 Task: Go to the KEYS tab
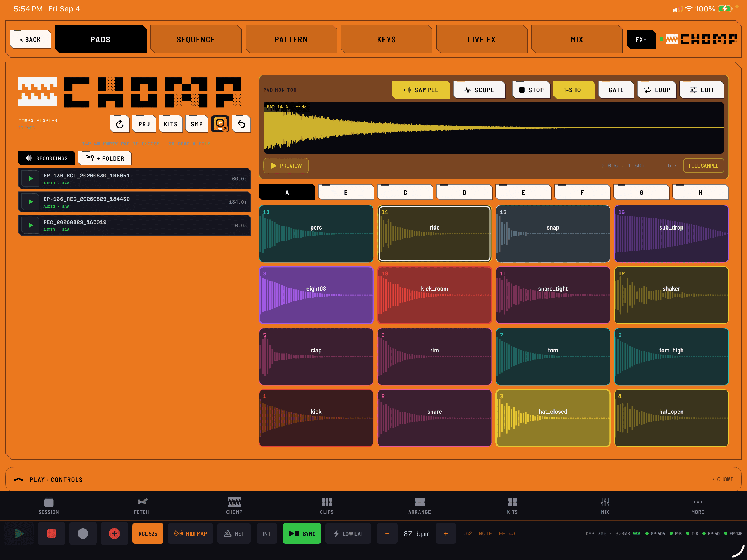click(386, 39)
